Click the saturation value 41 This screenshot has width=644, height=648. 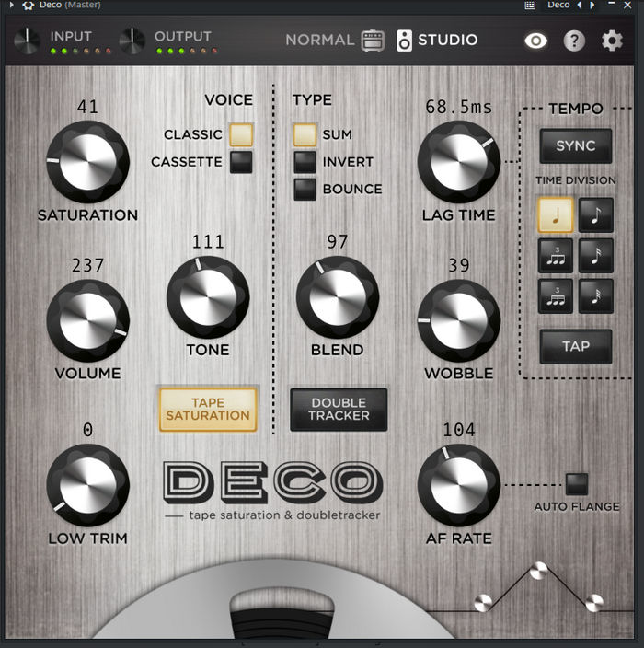87,107
